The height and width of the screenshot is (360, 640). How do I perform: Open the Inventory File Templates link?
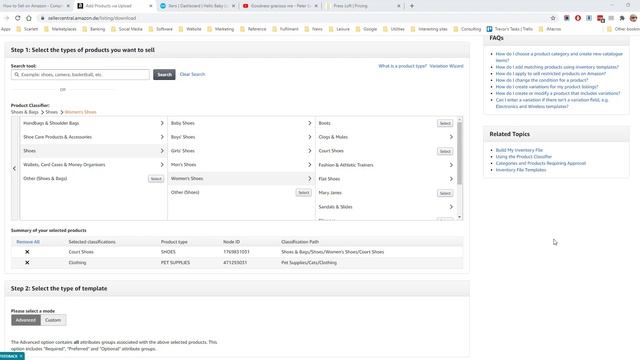click(x=521, y=170)
